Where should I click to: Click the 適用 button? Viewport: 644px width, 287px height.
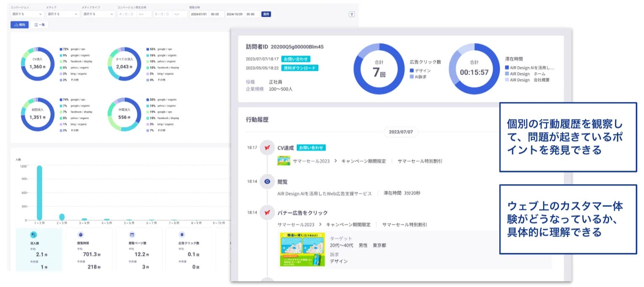tap(266, 14)
